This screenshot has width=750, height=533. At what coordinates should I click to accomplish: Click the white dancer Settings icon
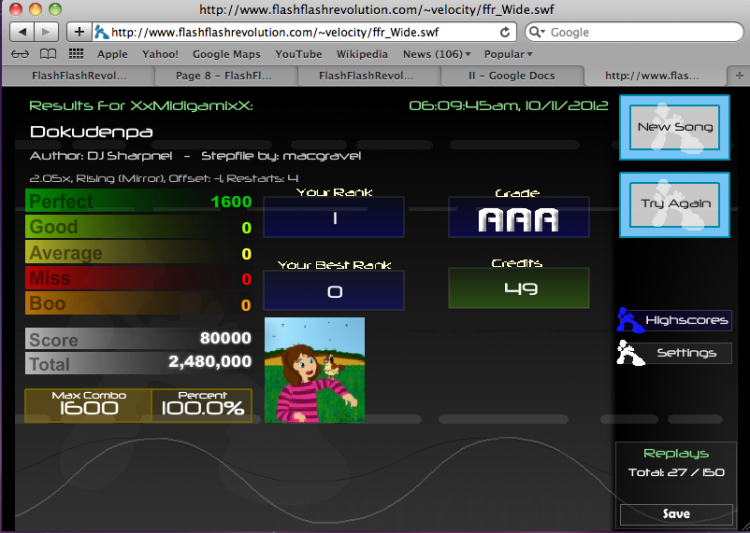pyautogui.click(x=630, y=353)
